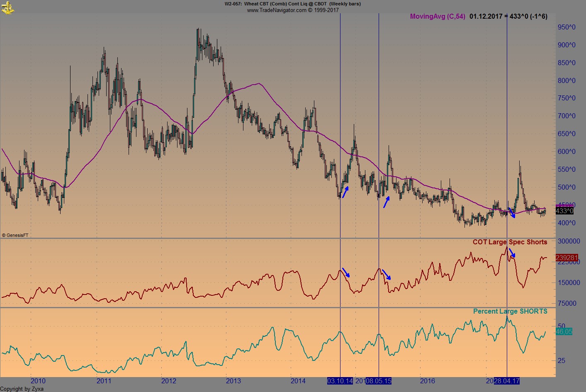Click the teal 46.05 value tag

(564, 332)
